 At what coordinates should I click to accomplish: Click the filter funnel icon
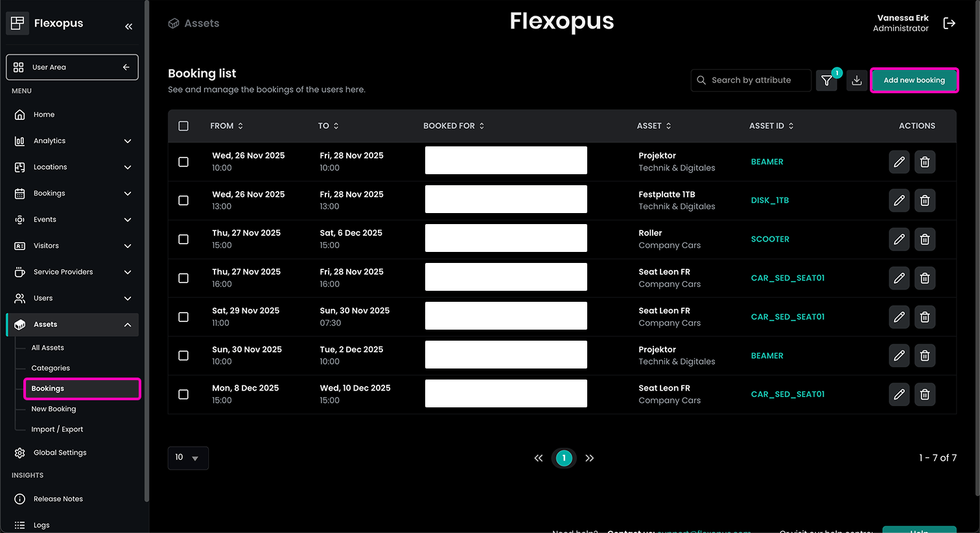tap(826, 80)
